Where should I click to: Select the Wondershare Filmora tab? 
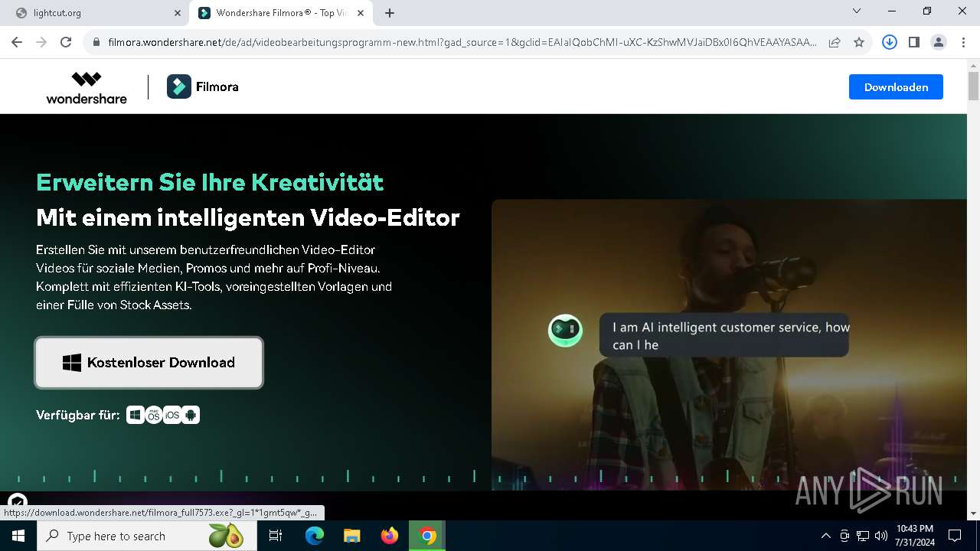pyautogui.click(x=280, y=13)
